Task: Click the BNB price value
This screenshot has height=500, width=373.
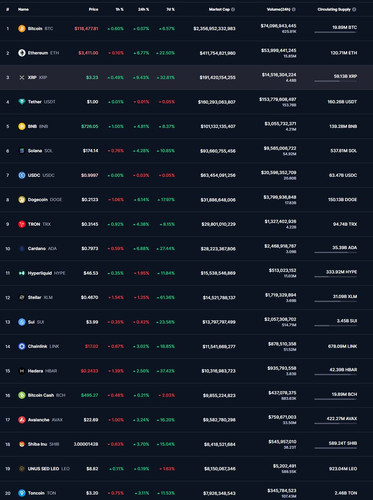Action: [x=90, y=126]
